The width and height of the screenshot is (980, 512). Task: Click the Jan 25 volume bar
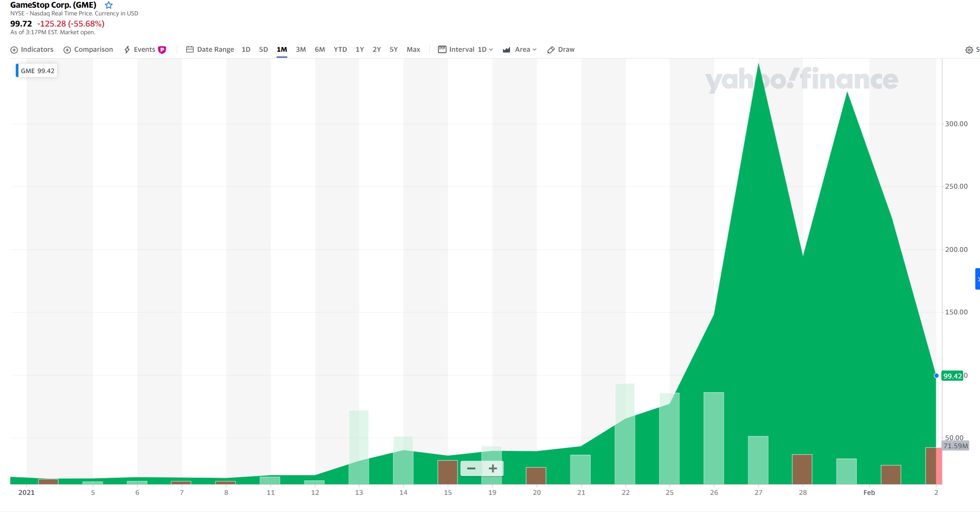[670, 438]
